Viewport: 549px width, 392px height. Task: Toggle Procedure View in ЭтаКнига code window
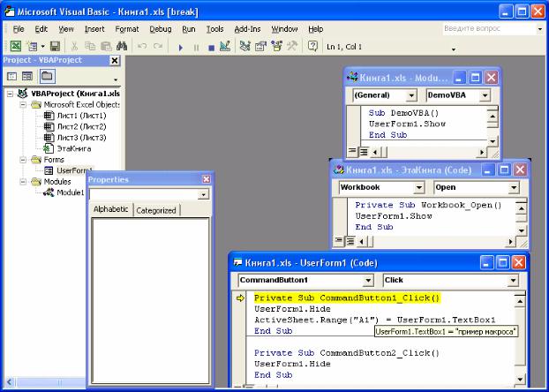(338, 241)
